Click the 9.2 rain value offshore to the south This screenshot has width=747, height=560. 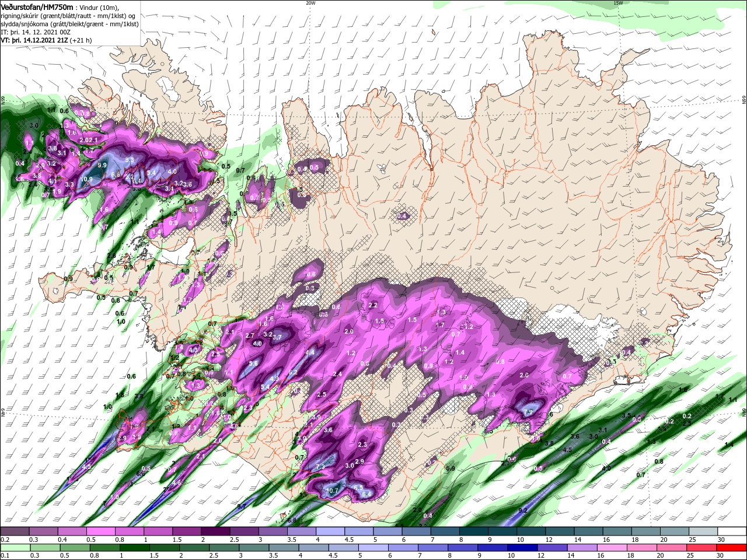click(523, 510)
